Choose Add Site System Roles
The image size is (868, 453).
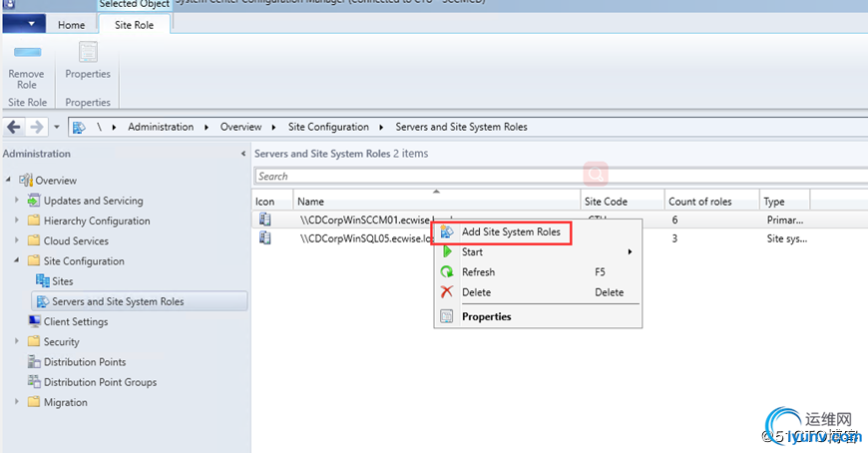511,232
